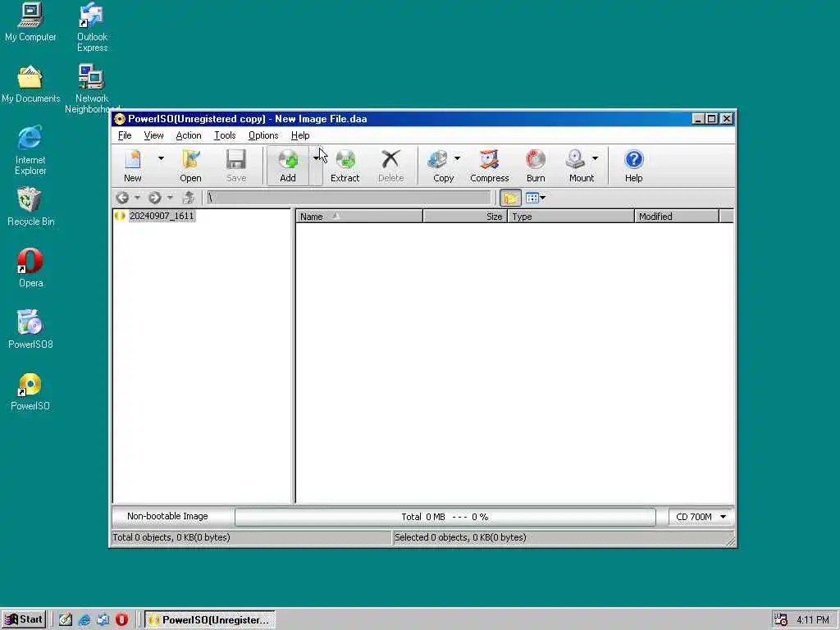Open the view mode icon dropdown
840x630 pixels.
[x=535, y=198]
